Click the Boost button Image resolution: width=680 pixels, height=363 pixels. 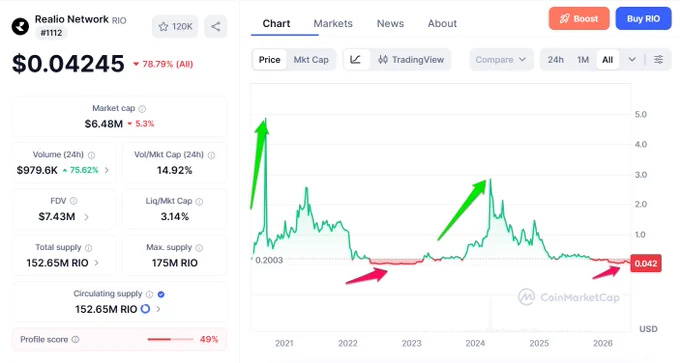(x=579, y=19)
